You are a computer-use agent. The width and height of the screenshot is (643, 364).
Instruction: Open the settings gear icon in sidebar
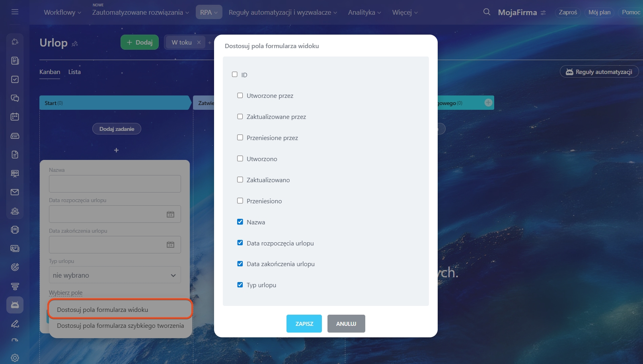click(15, 358)
